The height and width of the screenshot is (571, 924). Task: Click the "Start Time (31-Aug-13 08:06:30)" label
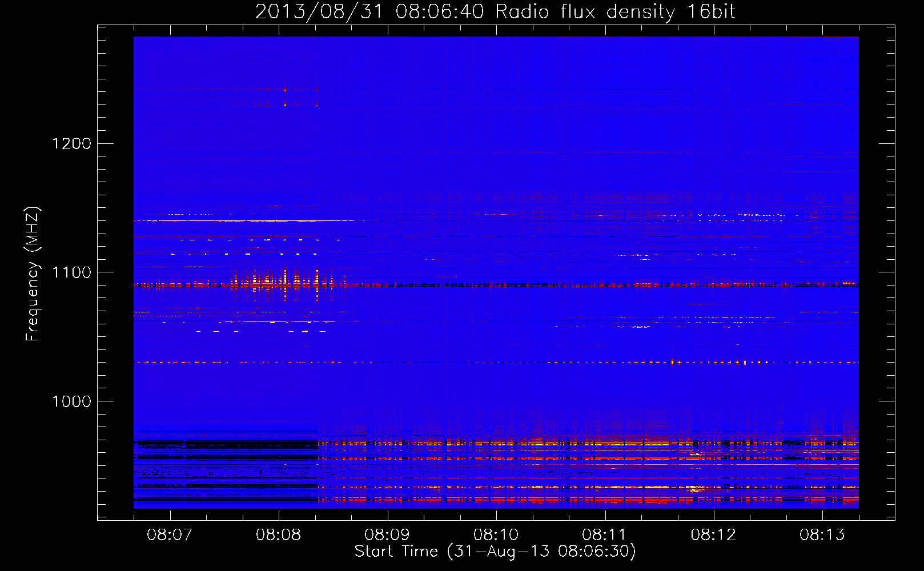pos(495,552)
